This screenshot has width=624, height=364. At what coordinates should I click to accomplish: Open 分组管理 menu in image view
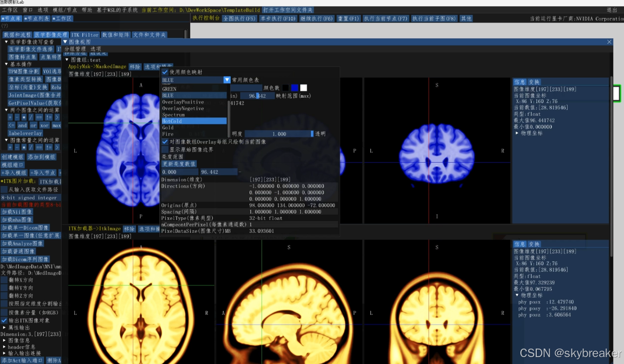point(75,49)
